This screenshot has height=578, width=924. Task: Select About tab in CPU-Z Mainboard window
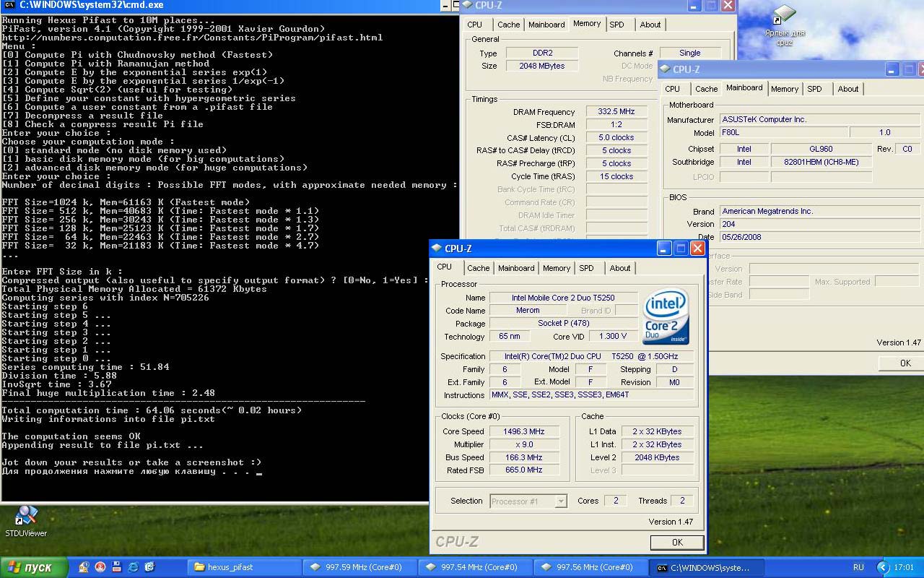coord(848,89)
